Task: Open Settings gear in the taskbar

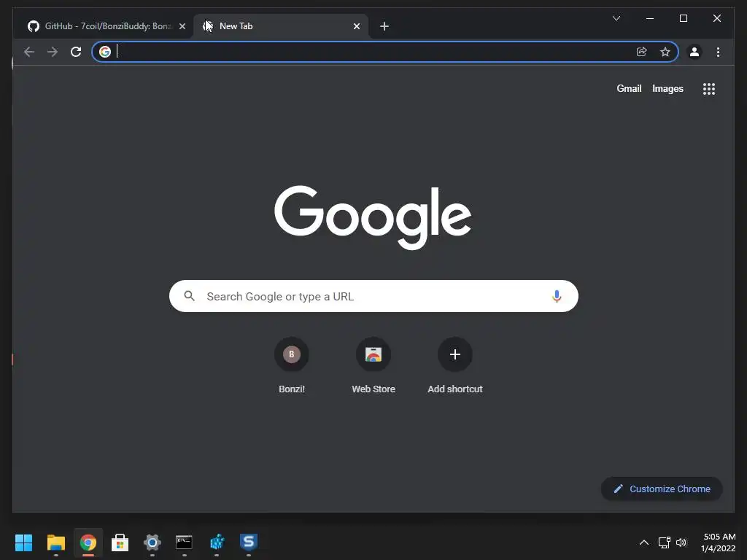Action: (152, 542)
